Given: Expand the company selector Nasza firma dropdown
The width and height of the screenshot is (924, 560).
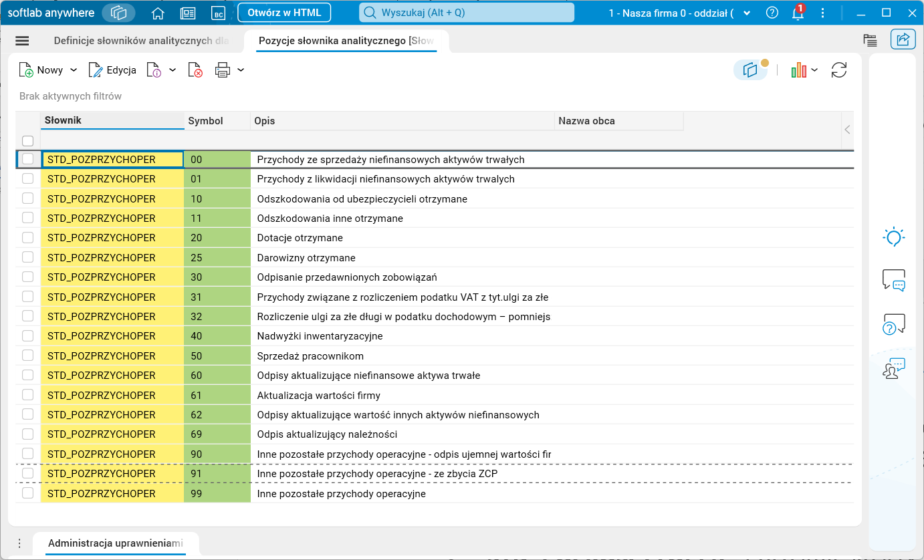Looking at the screenshot, I should coord(747,13).
